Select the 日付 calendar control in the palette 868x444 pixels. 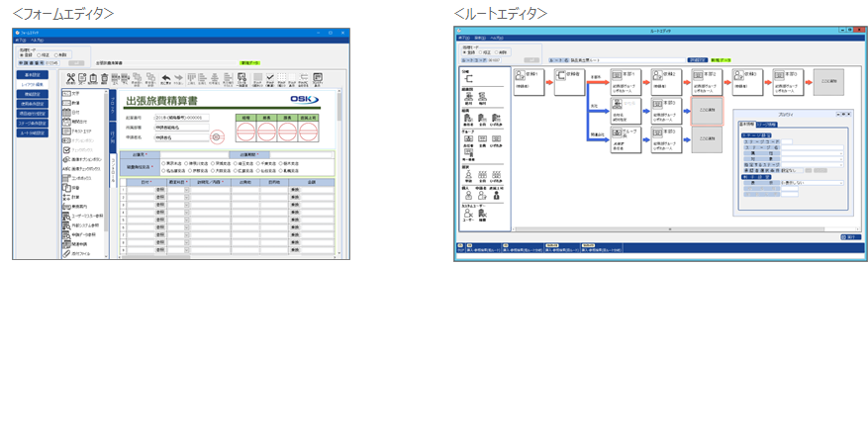tap(74, 111)
